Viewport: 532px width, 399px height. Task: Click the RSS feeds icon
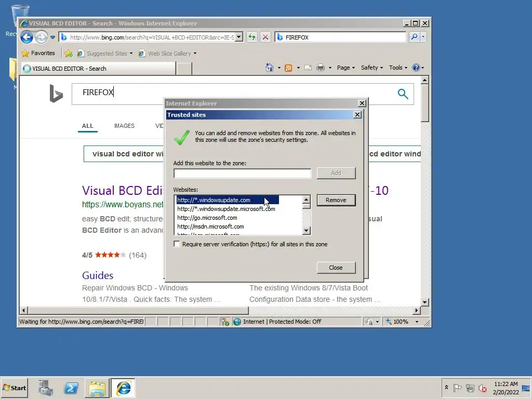288,68
